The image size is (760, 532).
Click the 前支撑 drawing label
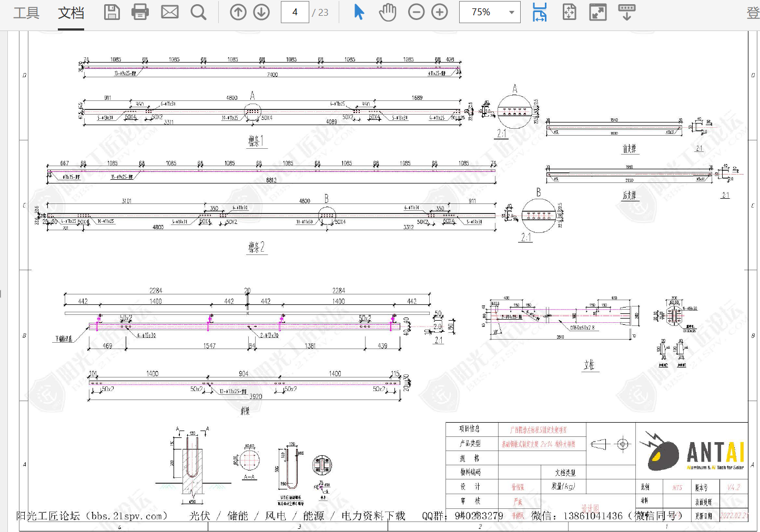(629, 149)
